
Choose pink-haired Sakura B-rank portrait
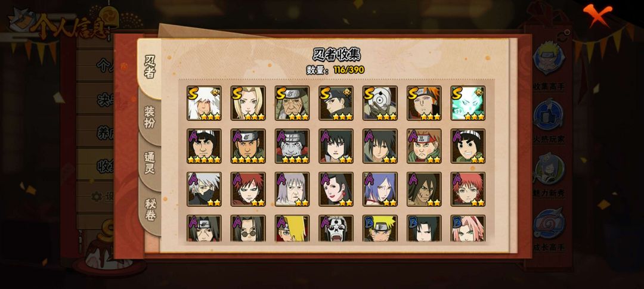tap(468, 228)
